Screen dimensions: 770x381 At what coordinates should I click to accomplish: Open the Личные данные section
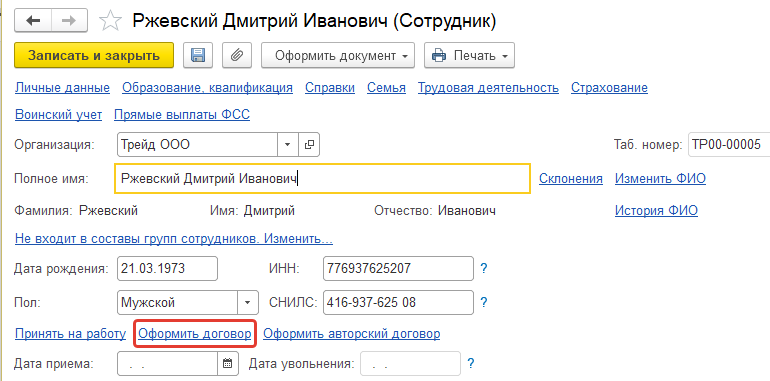tap(62, 88)
